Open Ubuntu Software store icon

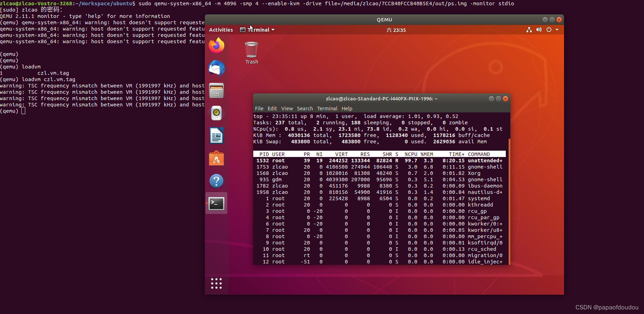216,158
